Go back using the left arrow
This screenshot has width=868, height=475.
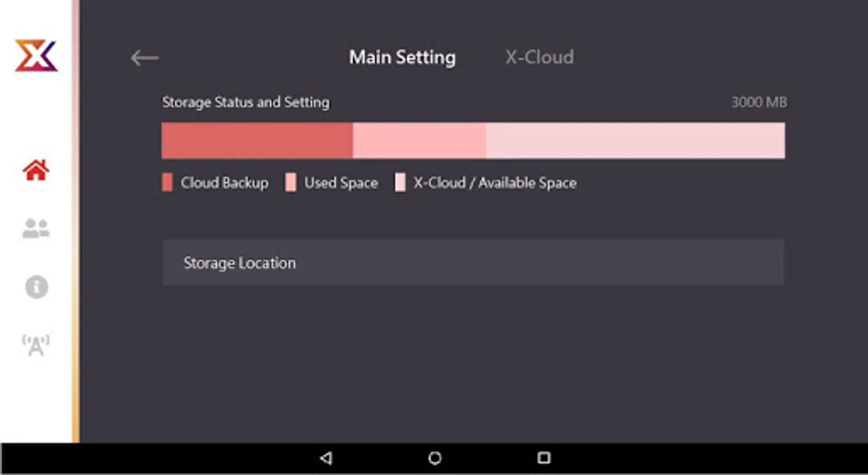pyautogui.click(x=144, y=58)
